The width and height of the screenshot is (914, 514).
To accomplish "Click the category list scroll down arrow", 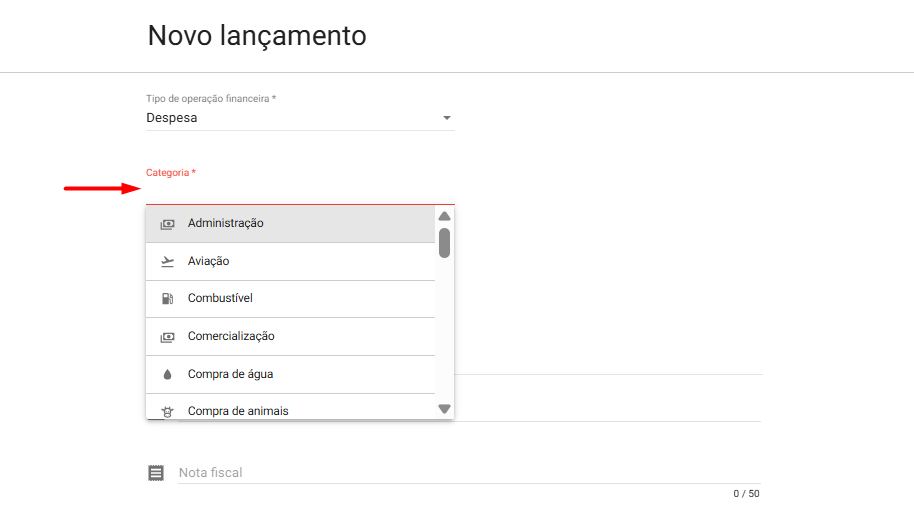I will coord(445,408).
